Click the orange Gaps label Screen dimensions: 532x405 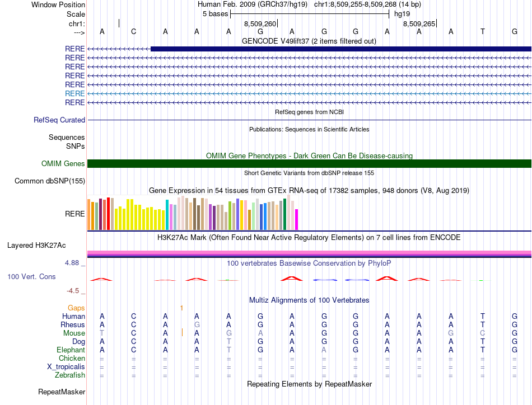[76, 308]
